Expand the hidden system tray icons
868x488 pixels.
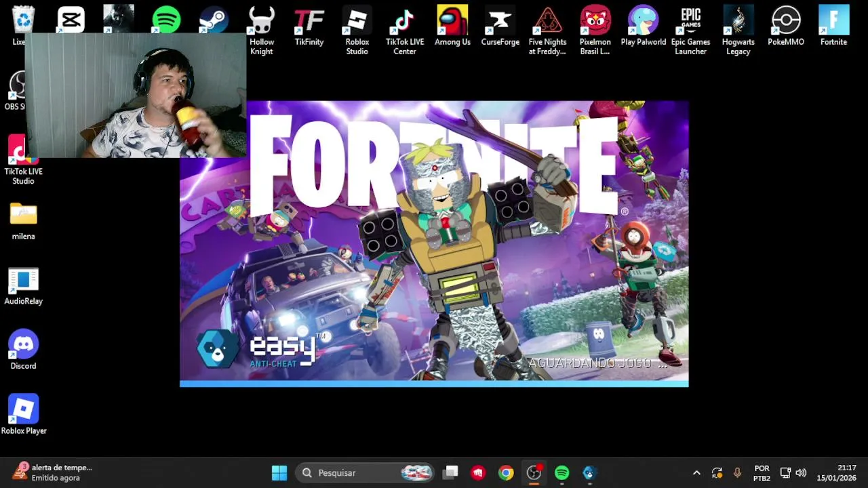[696, 473]
